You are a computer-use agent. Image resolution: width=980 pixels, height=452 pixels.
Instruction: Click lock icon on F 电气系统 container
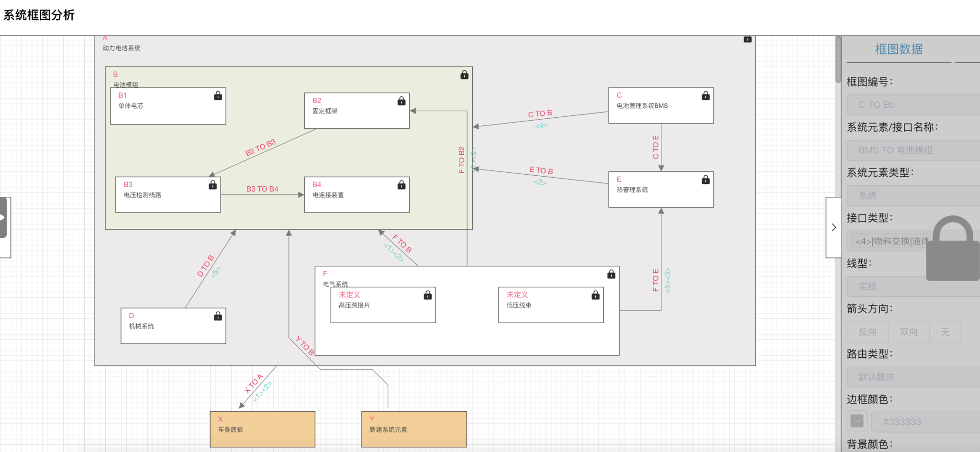pos(611,274)
